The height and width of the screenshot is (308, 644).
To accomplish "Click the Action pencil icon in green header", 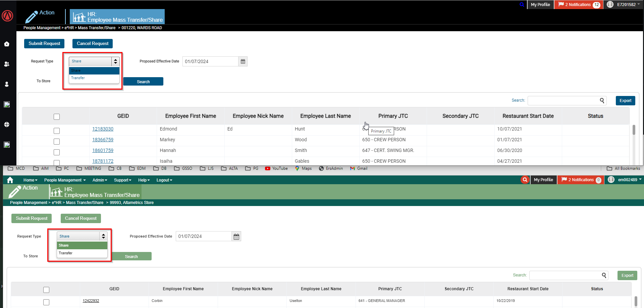I will pos(14,192).
